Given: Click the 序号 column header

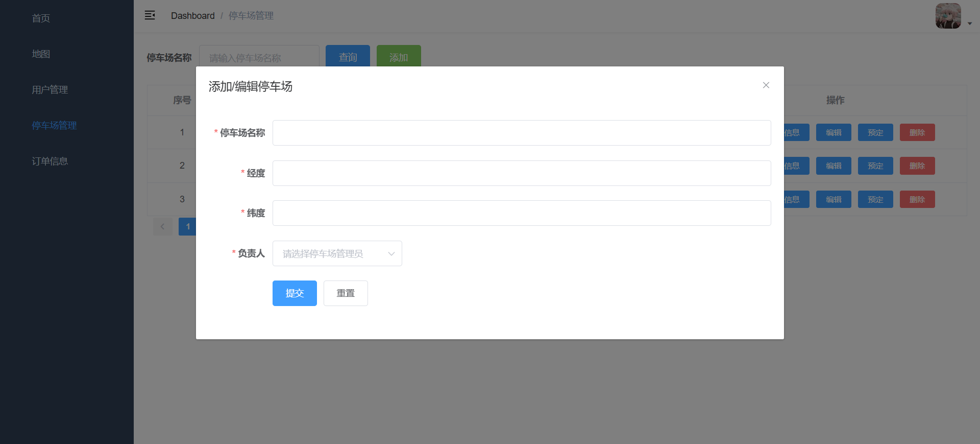Looking at the screenshot, I should (182, 100).
